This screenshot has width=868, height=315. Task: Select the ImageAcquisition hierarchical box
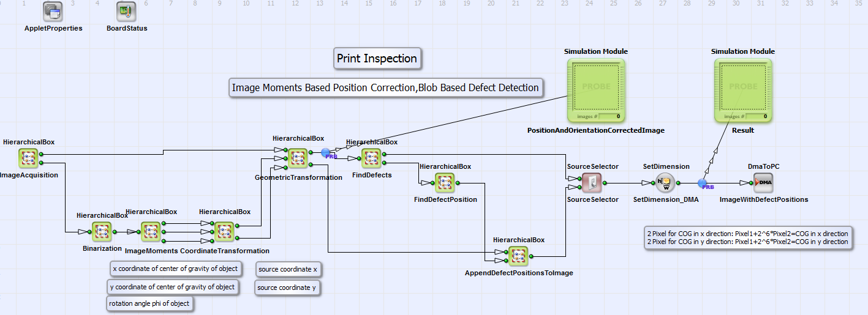tap(29, 158)
